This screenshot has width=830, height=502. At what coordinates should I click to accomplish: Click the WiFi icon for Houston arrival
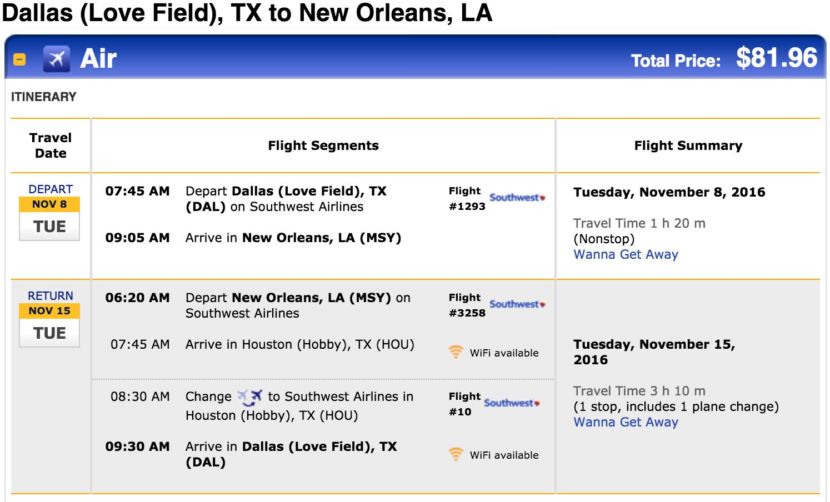[456, 352]
